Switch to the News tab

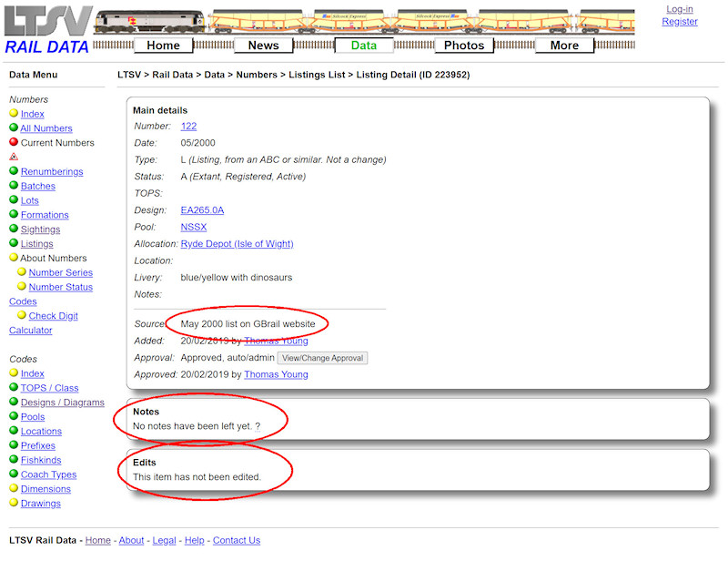[x=264, y=45]
